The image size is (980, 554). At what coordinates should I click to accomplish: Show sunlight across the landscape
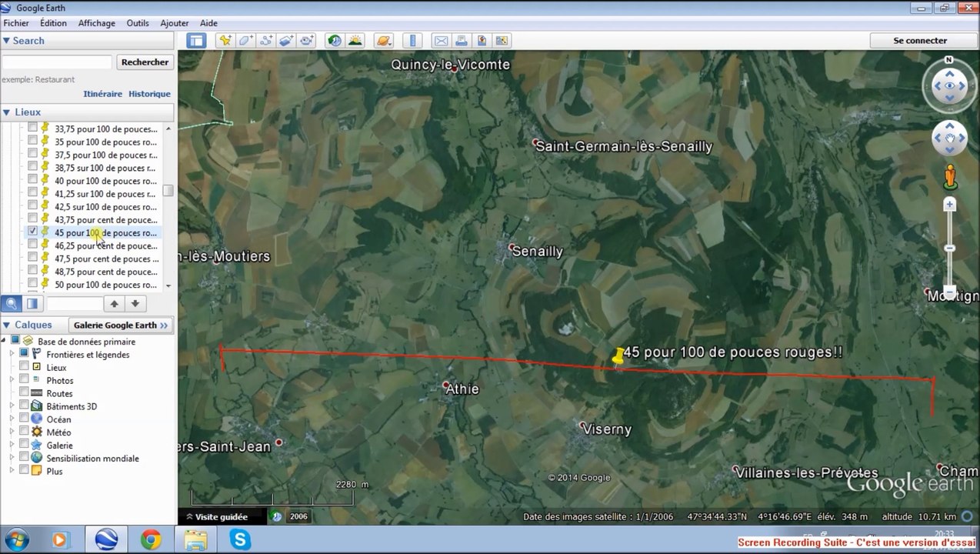tap(355, 41)
